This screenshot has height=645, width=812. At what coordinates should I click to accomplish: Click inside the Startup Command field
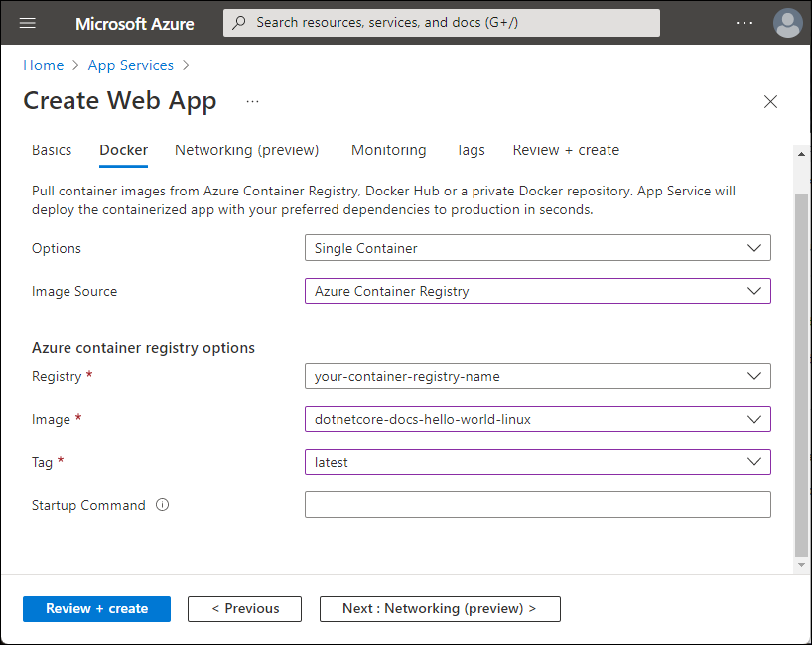(x=537, y=505)
